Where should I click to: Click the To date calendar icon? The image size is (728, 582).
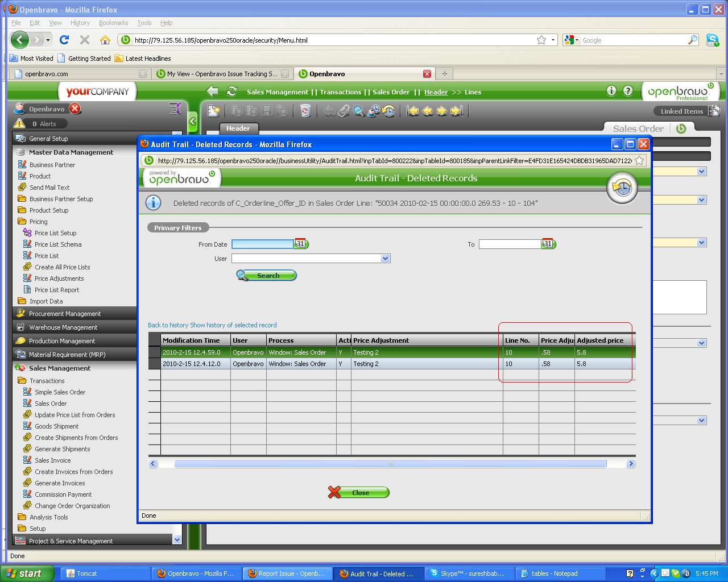click(548, 244)
